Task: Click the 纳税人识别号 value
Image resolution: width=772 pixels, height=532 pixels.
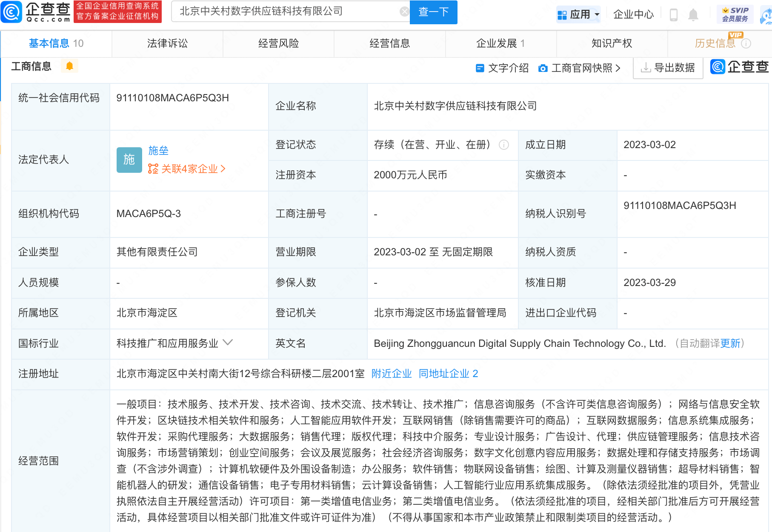Action: click(680, 206)
